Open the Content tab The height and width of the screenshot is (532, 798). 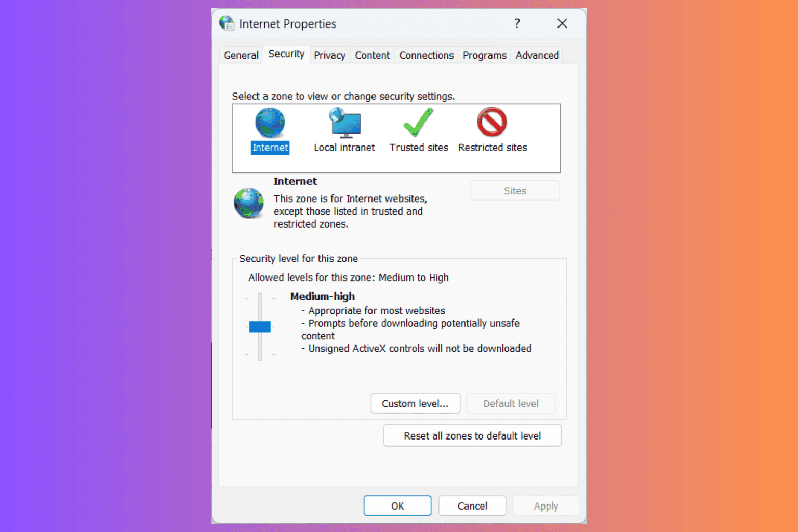[372, 55]
